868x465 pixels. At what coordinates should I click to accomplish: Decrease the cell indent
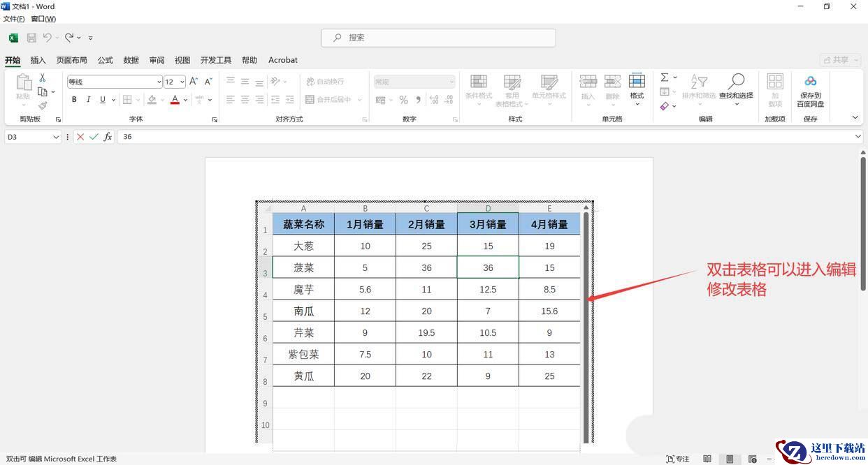[275, 100]
